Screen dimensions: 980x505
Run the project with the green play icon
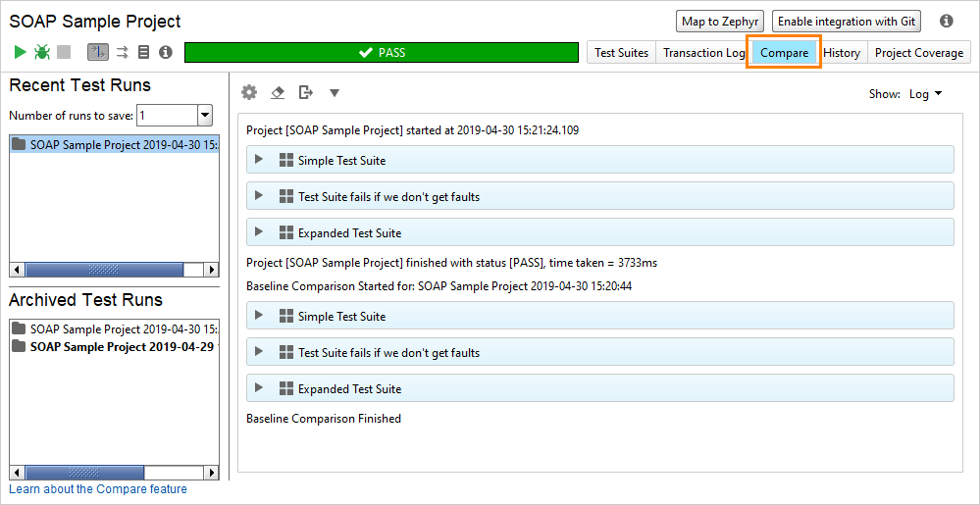[x=21, y=52]
